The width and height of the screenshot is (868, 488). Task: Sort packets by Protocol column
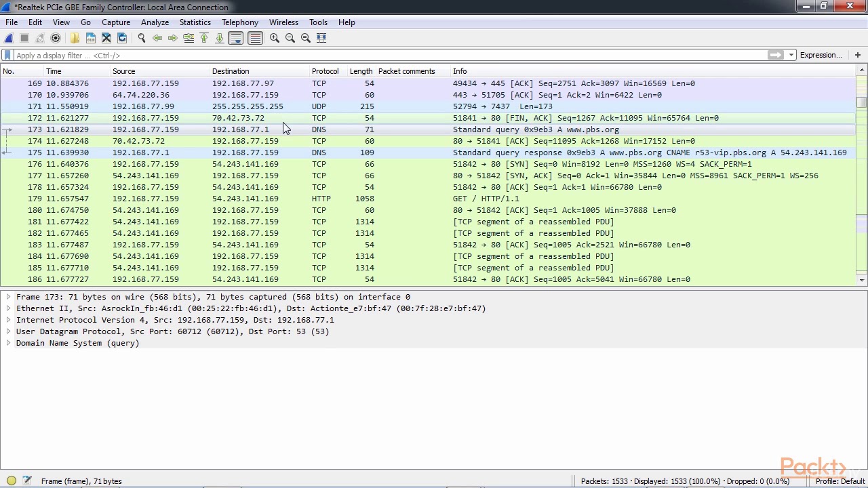tap(328, 71)
